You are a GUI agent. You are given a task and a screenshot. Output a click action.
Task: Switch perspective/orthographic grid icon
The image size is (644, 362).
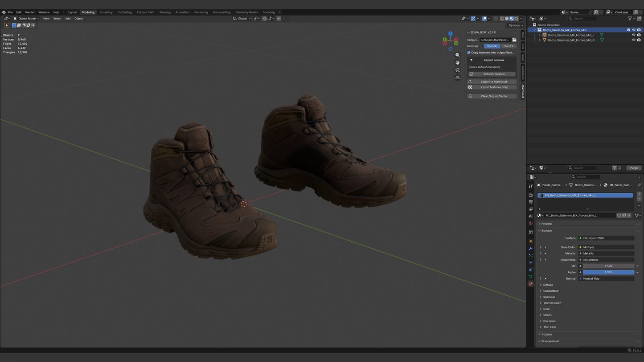coord(457,77)
